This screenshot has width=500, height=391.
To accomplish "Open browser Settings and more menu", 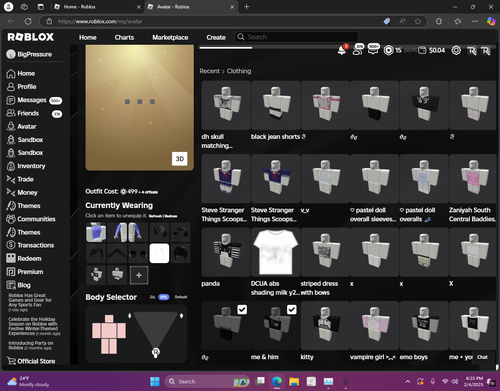I will point(475,21).
